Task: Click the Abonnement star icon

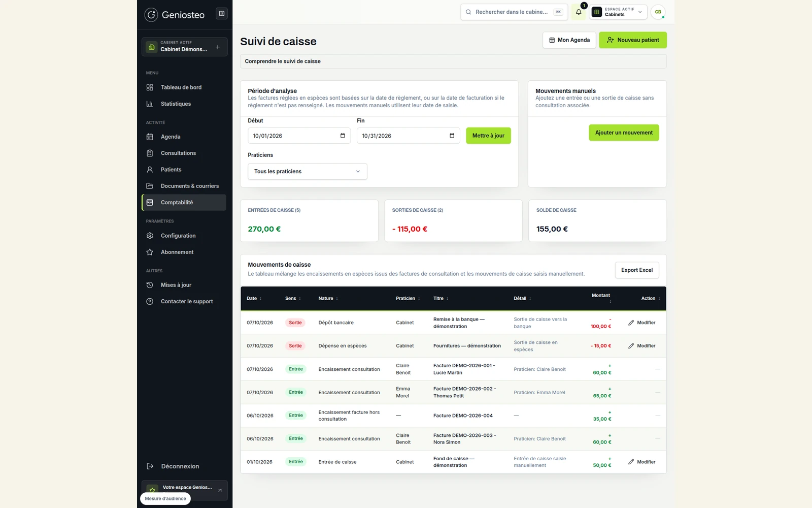Action: (x=150, y=252)
